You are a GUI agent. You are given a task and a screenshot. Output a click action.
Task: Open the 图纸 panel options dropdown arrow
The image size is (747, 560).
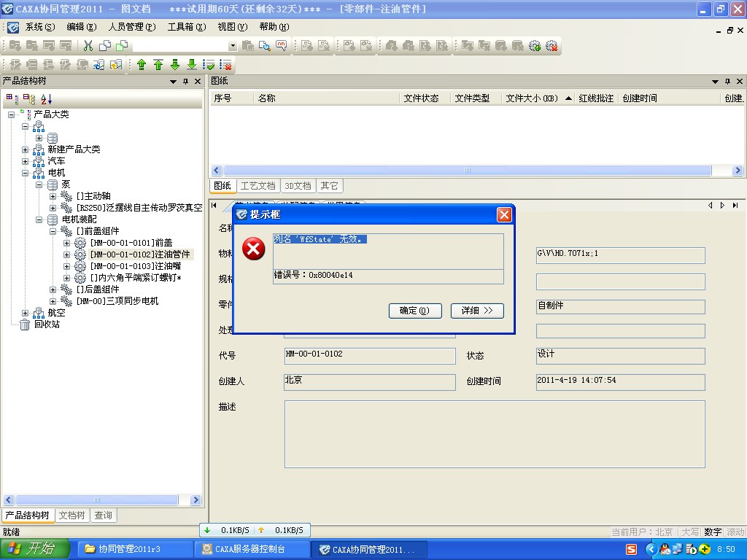715,82
